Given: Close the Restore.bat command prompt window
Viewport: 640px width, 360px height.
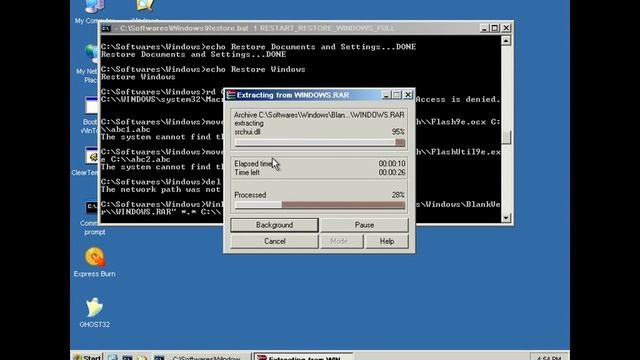Looking at the screenshot, I should [x=506, y=28].
